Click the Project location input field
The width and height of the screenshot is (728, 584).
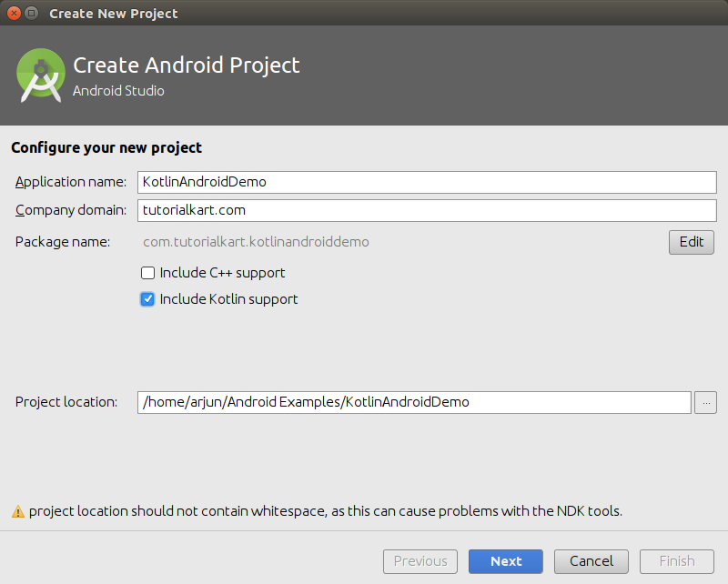(x=414, y=402)
